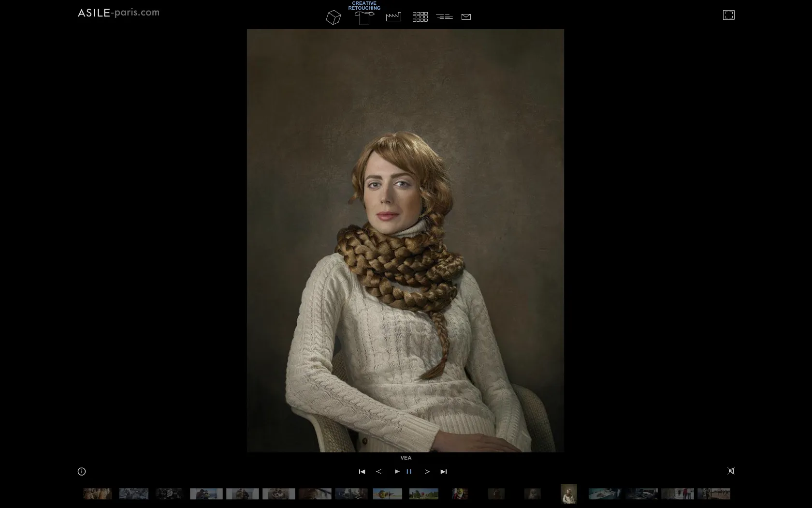
Task: Select the highlighted woman portrait thumbnail
Action: 569,494
